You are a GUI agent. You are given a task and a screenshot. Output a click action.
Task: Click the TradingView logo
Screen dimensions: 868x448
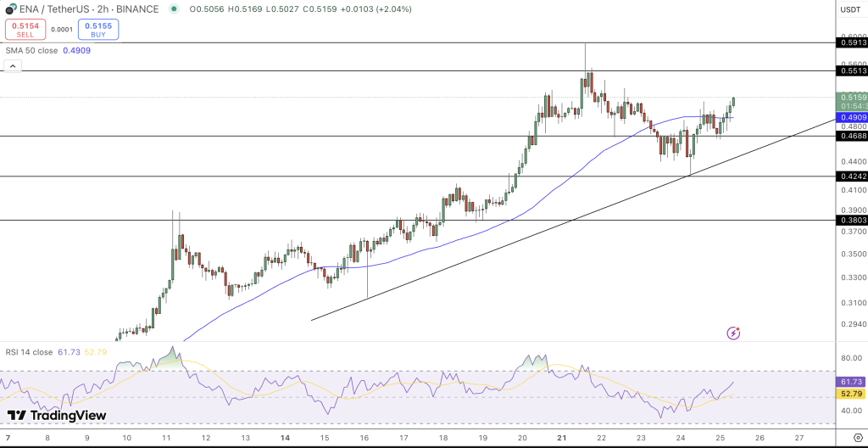[x=57, y=415]
